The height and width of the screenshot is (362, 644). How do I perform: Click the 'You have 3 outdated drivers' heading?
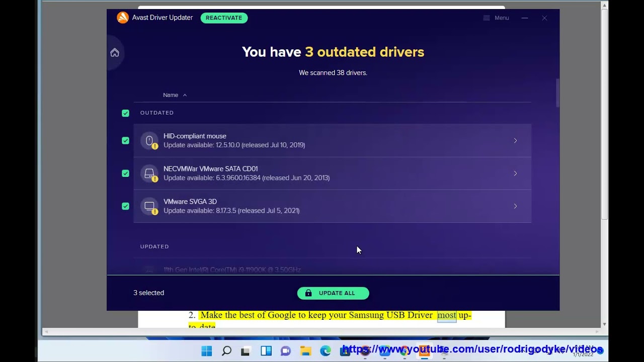(x=333, y=52)
